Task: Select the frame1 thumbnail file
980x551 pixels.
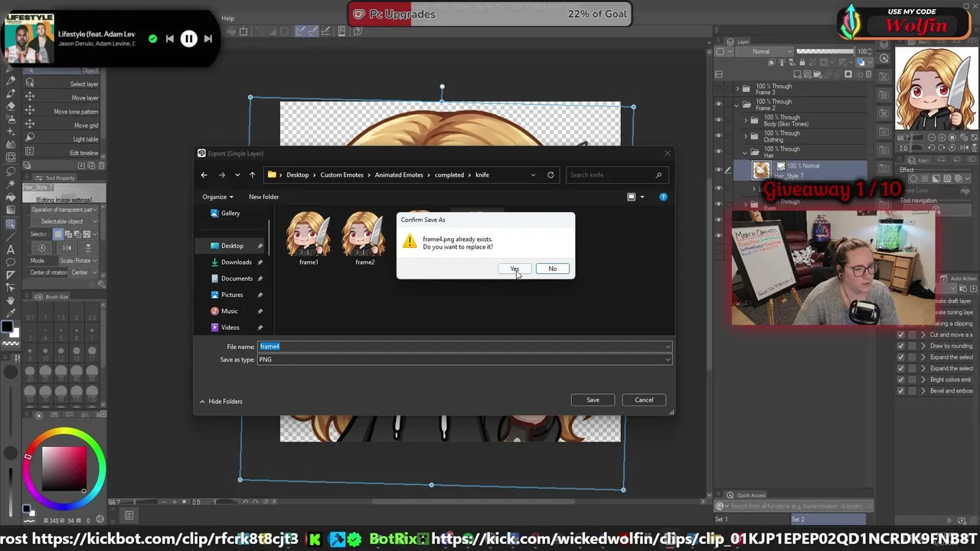Action: [x=309, y=238]
